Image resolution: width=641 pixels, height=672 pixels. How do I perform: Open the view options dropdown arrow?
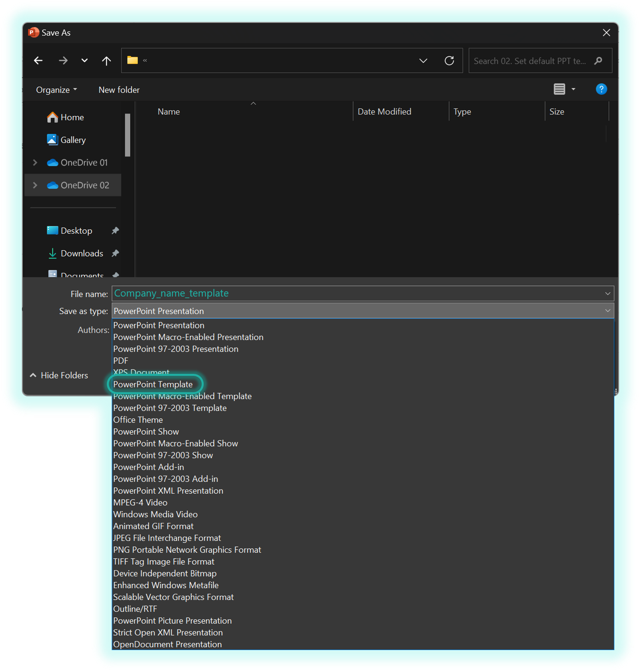click(x=574, y=89)
